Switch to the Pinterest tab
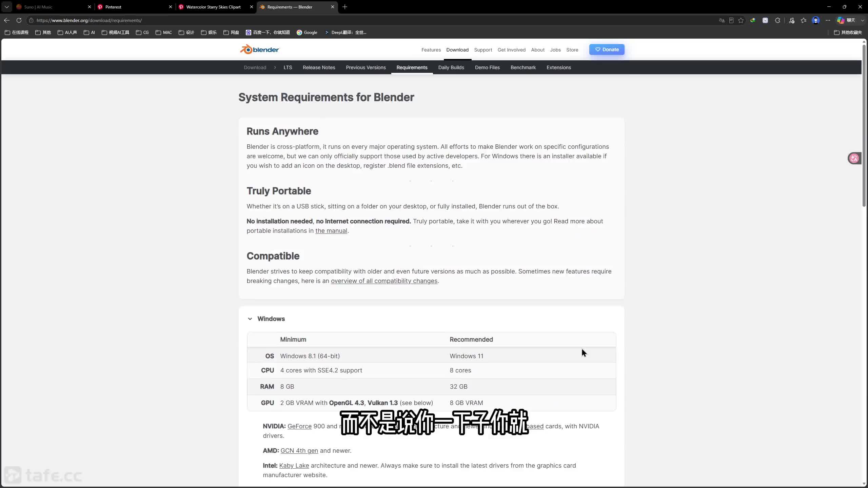Image resolution: width=868 pixels, height=488 pixels. [132, 7]
